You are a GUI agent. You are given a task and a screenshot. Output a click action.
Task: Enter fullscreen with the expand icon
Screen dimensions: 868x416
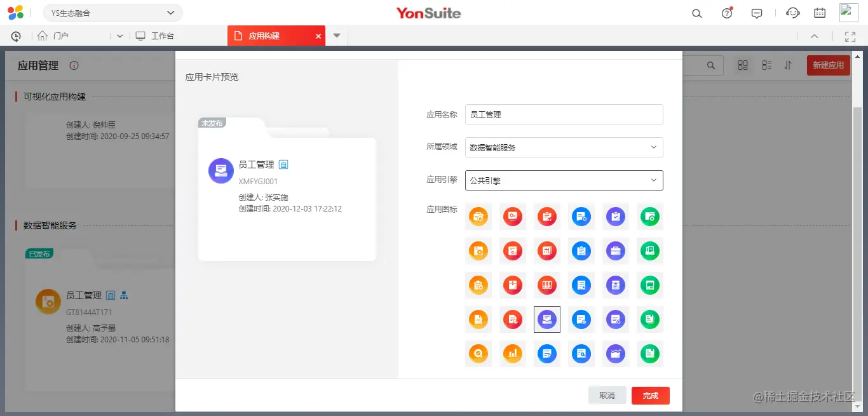[x=850, y=36]
